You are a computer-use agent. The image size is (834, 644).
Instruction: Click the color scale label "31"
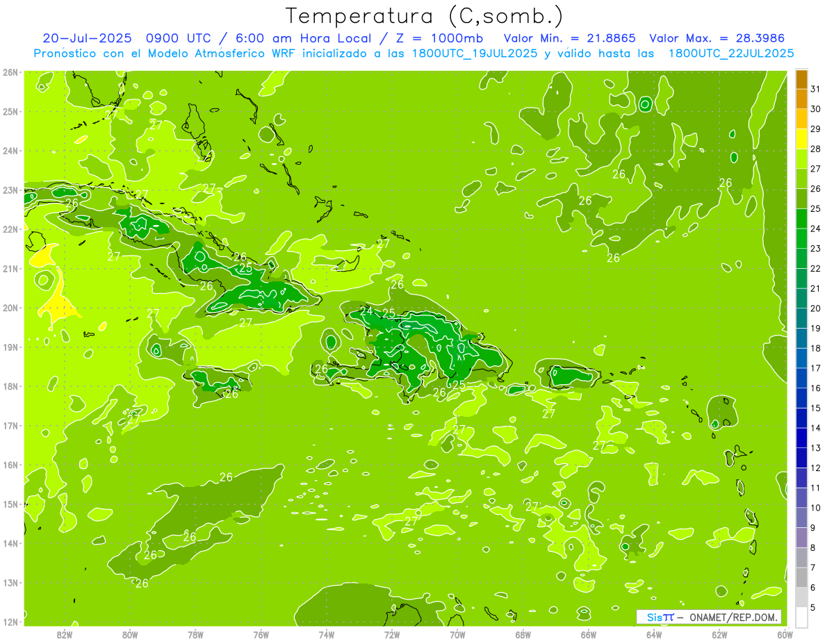pyautogui.click(x=816, y=89)
